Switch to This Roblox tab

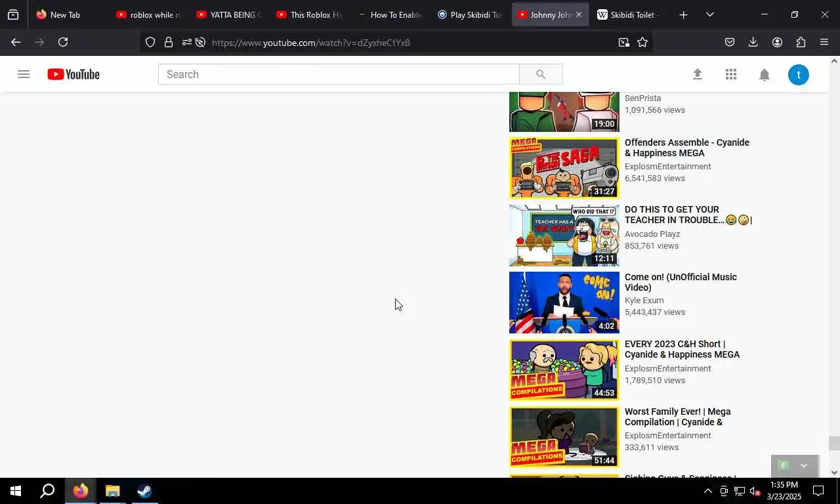tap(309, 14)
